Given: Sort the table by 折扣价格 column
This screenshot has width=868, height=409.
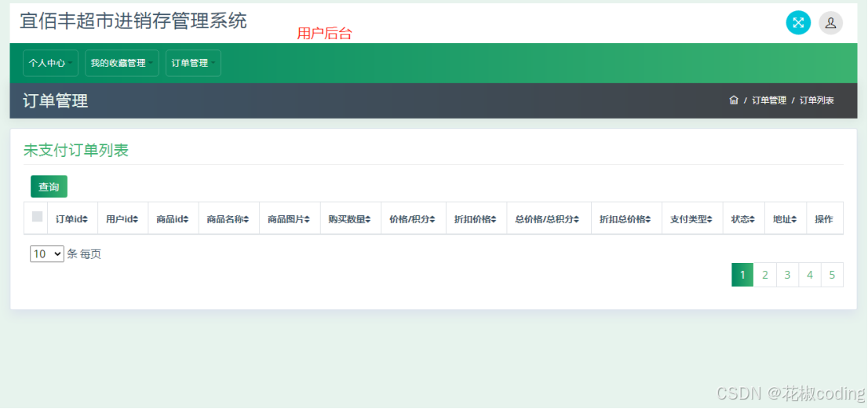Looking at the screenshot, I should tap(476, 218).
